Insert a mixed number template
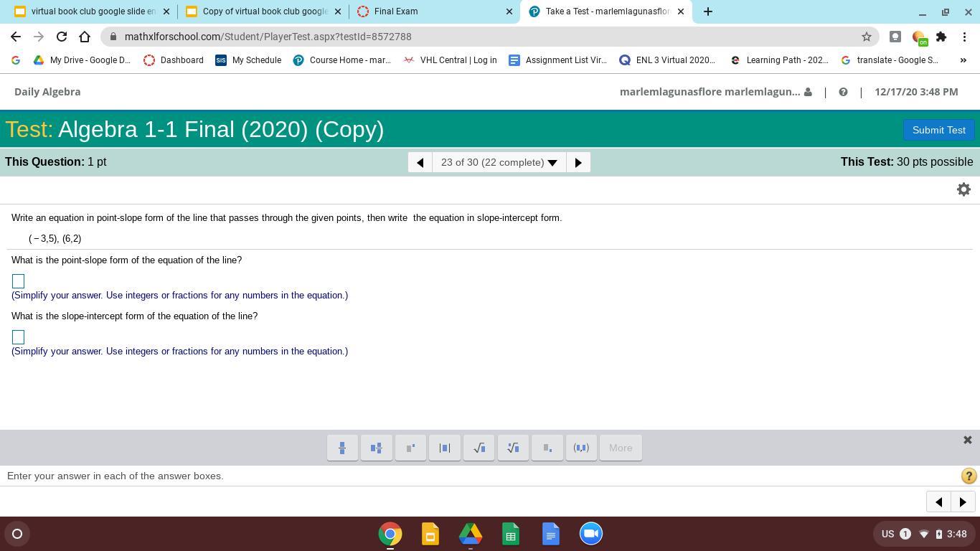This screenshot has height=551, width=980. (377, 448)
